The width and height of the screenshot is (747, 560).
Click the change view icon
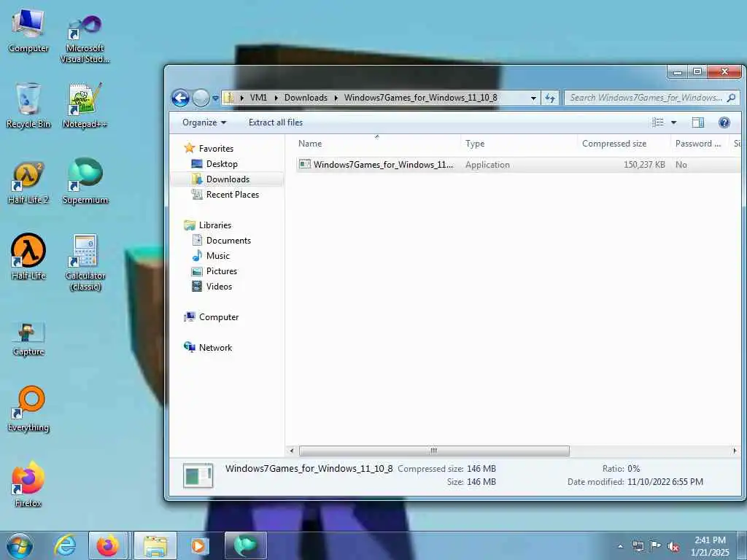[658, 122]
